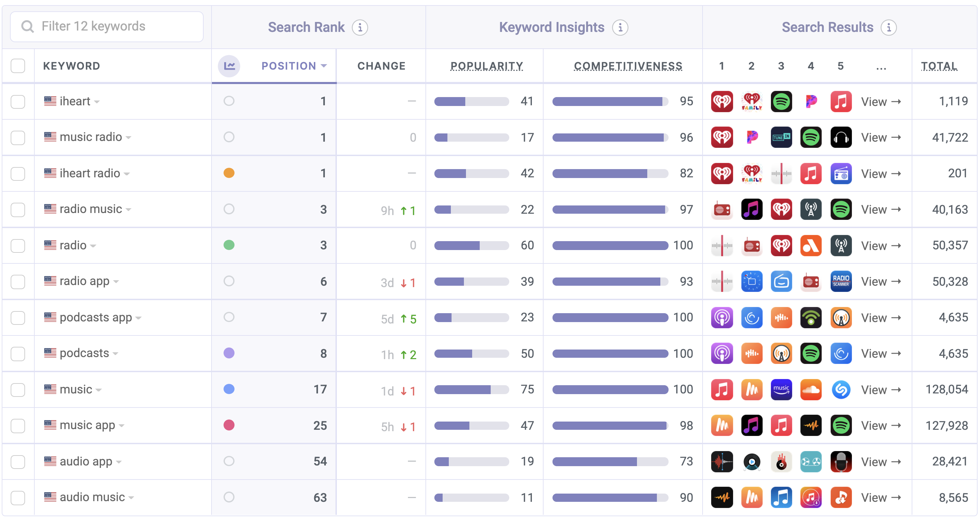Click the Search Rank info icon
This screenshot has height=520, width=980.
pyautogui.click(x=360, y=27)
